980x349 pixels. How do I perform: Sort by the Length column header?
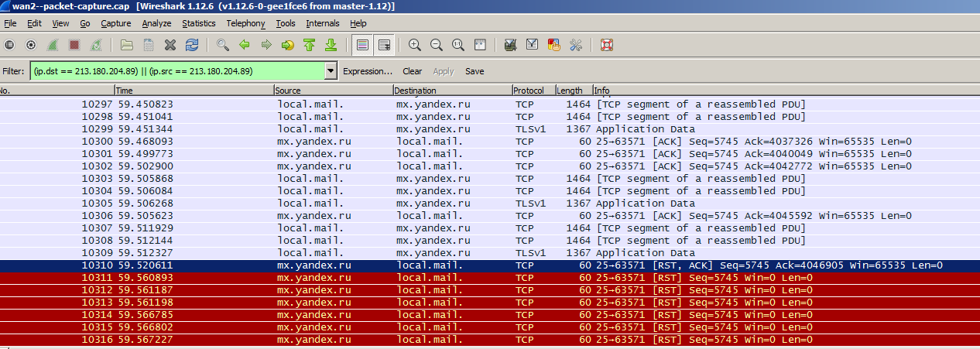[x=574, y=91]
